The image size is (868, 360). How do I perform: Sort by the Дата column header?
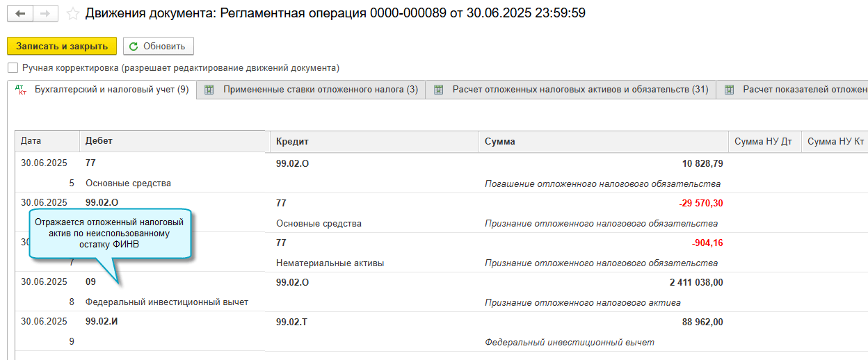[x=31, y=141]
